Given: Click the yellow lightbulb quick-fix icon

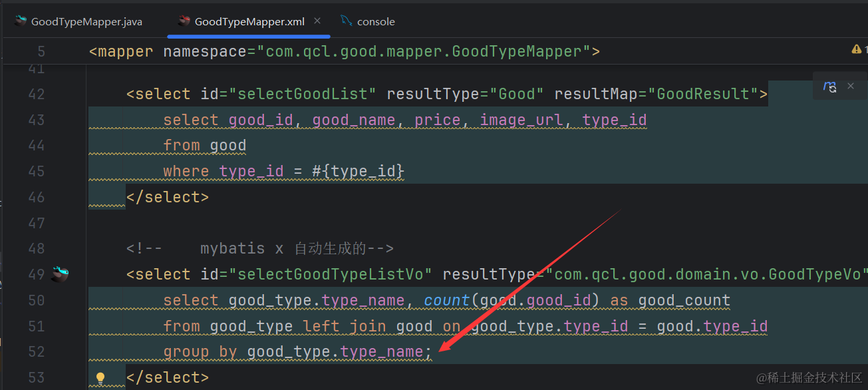Looking at the screenshot, I should [100, 378].
